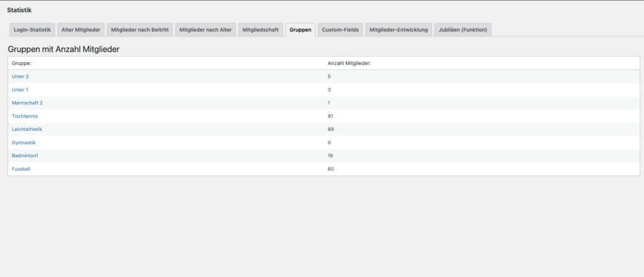Select the Fussball group link
This screenshot has width=644, height=277.
tap(21, 169)
